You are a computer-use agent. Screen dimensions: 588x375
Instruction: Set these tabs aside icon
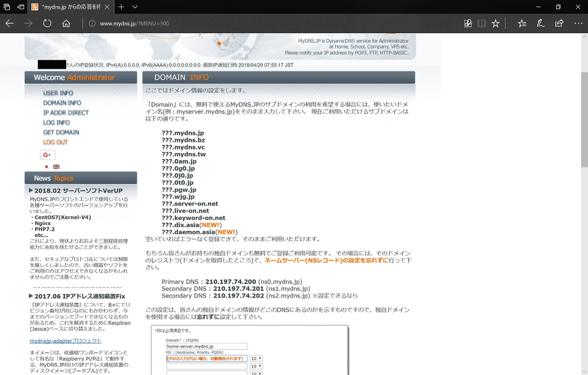[21, 7]
